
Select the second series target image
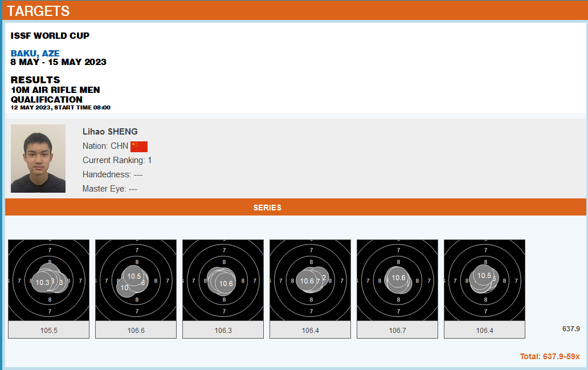(136, 280)
